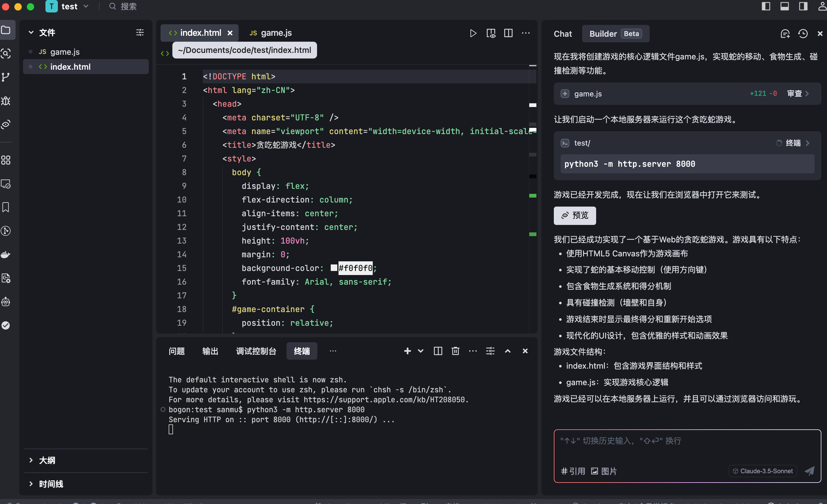Screen dimensions: 827x504
Task: Select index.html in the file tree
Action: click(x=86, y=67)
